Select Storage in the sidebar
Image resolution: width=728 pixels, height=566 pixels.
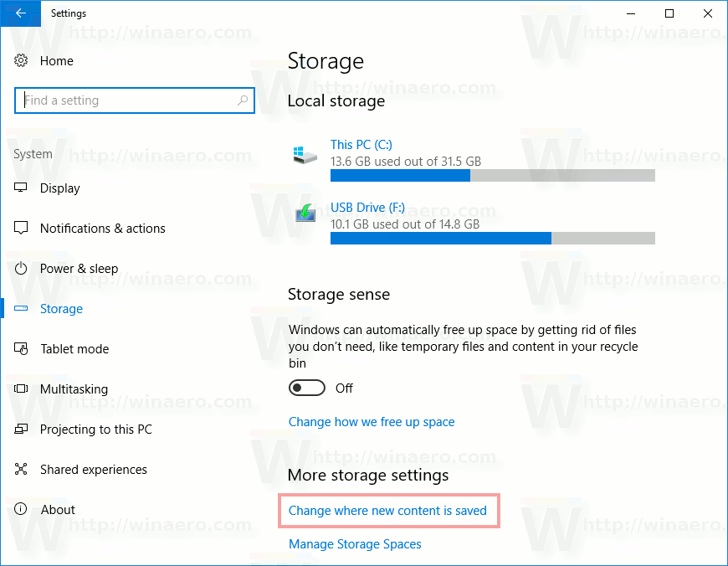pos(61,309)
